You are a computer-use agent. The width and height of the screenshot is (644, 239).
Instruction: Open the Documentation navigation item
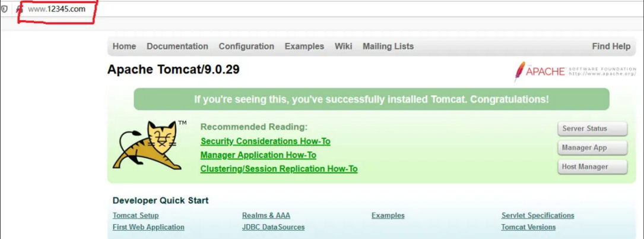pyautogui.click(x=177, y=46)
